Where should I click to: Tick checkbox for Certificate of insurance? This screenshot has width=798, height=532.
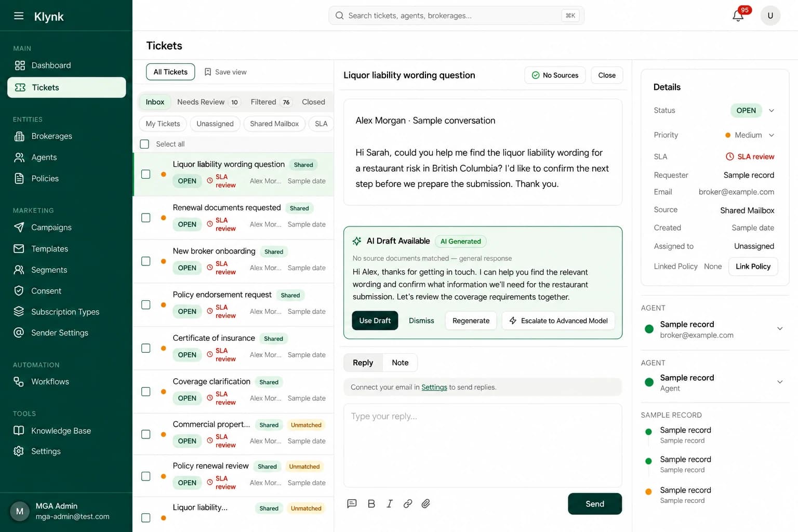146,348
